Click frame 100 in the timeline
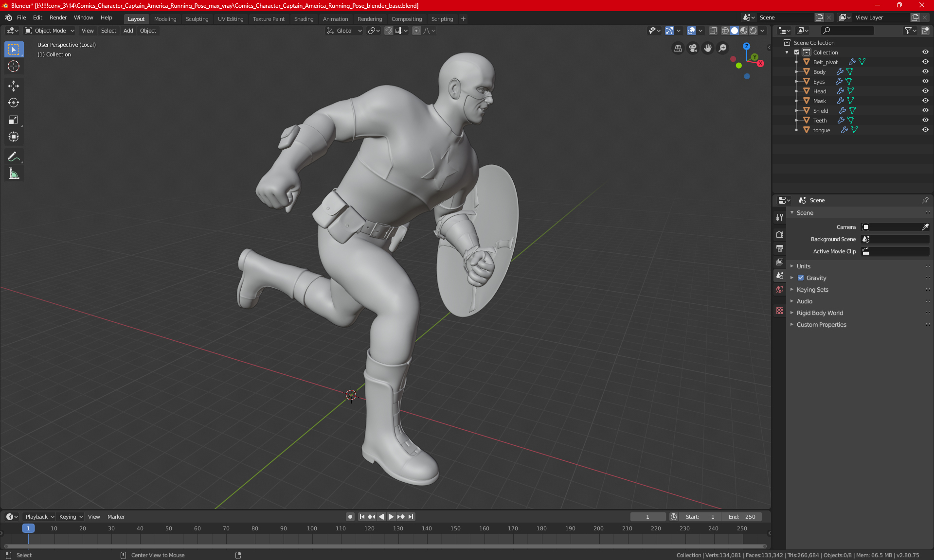The height and width of the screenshot is (560, 934). click(x=312, y=528)
